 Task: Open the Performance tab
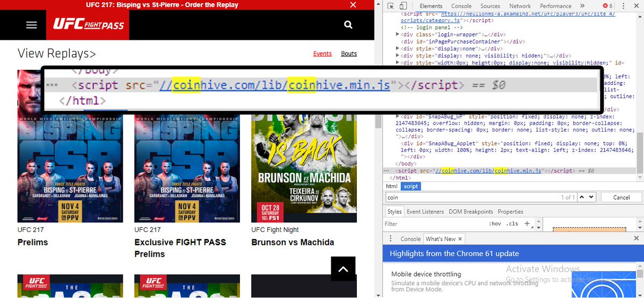pyautogui.click(x=555, y=6)
